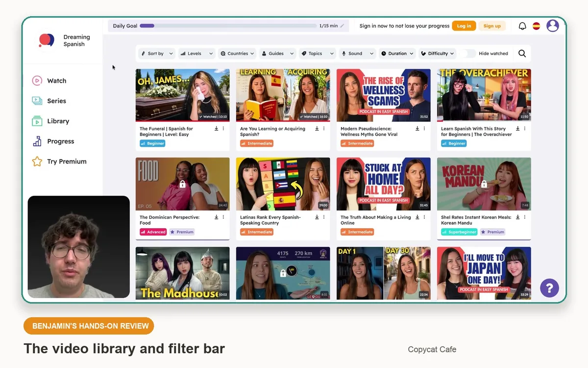588x368 pixels.
Task: Click the "1/15 min" daily goal text
Action: pyautogui.click(x=328, y=26)
